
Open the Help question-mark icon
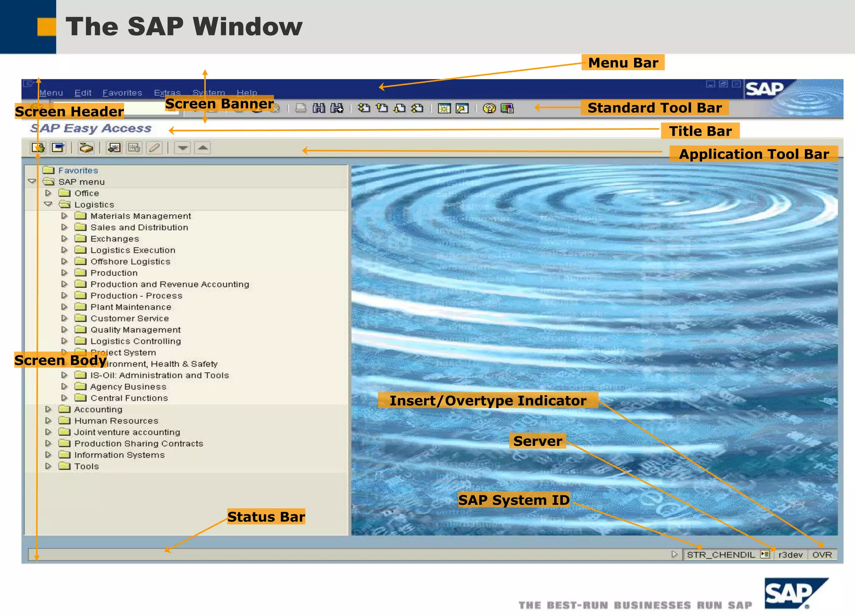click(489, 109)
